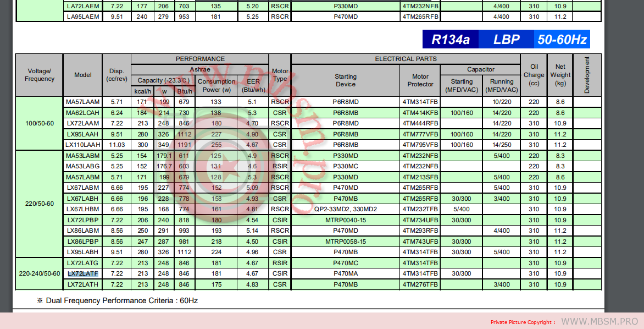Select the MA62LCAH model cell
This screenshot has height=329, width=644.
[x=83, y=113]
